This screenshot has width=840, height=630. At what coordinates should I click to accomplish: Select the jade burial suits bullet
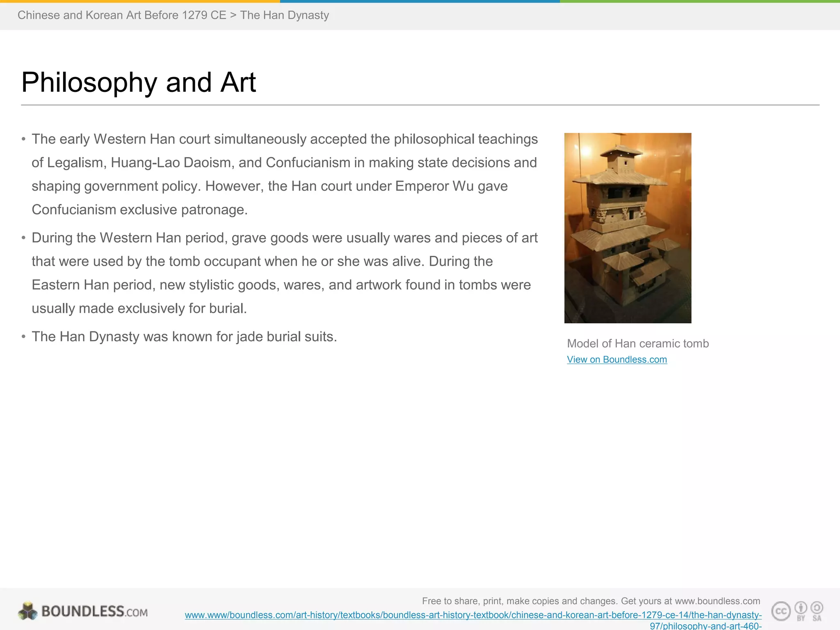pos(184,337)
